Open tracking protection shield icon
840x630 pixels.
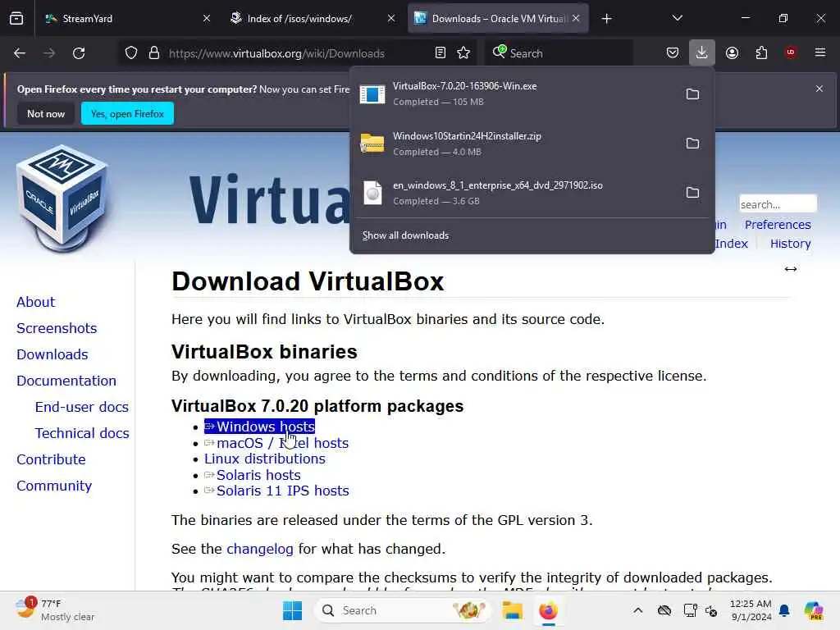[131, 53]
